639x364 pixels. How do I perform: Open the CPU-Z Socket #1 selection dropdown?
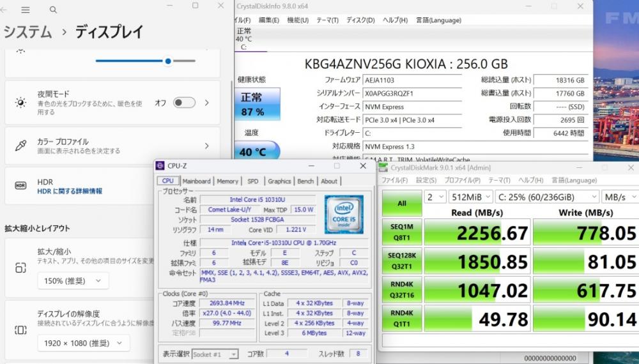pyautogui.click(x=215, y=354)
